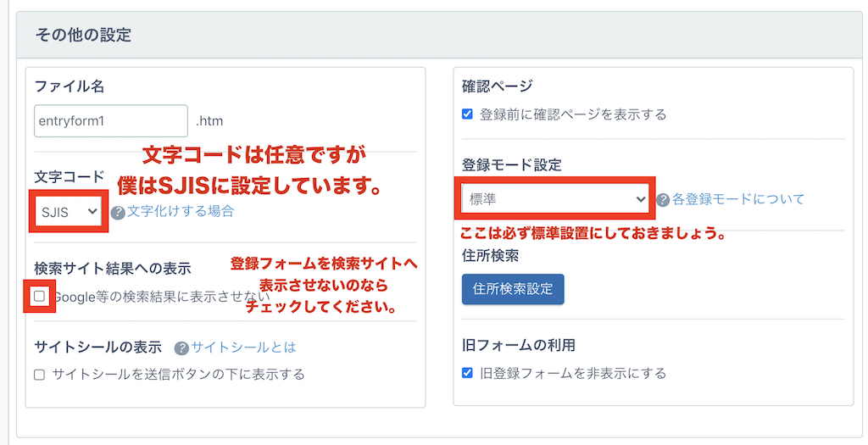This screenshot has width=868, height=445.
Task: Toggle Google等の検索結果に表示させない checkbox
Action: click(x=40, y=297)
